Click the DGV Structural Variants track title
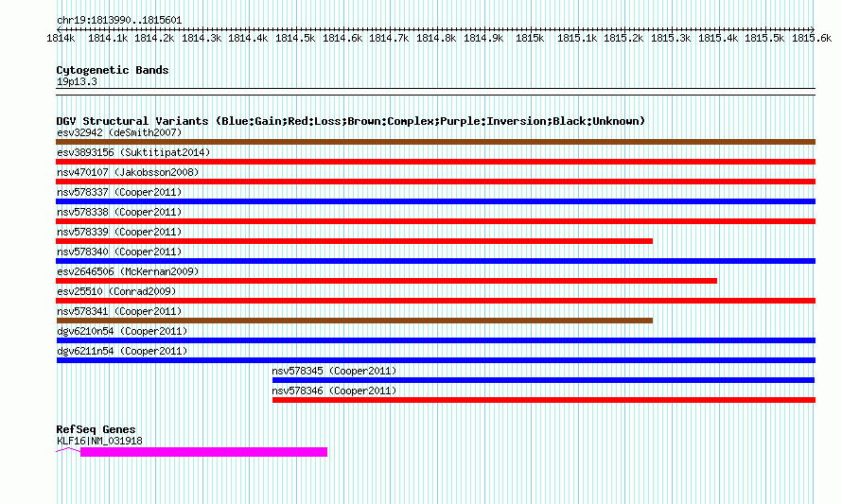 coord(351,121)
